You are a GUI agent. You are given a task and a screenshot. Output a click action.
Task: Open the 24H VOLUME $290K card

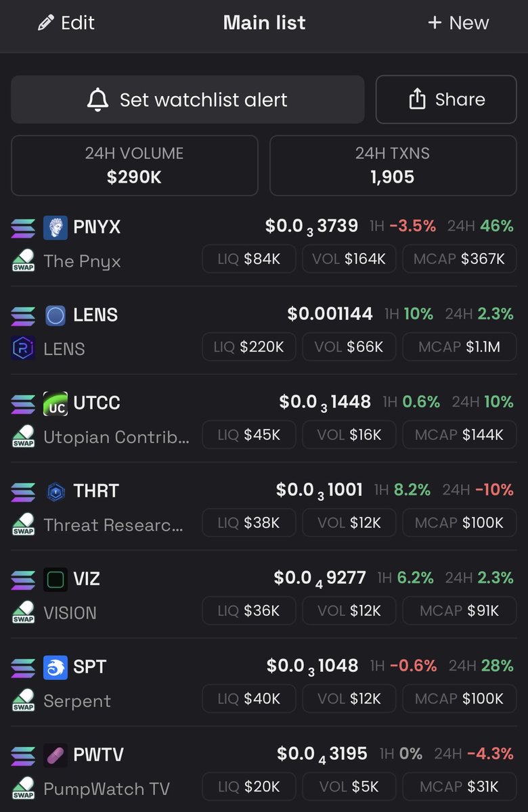click(134, 166)
